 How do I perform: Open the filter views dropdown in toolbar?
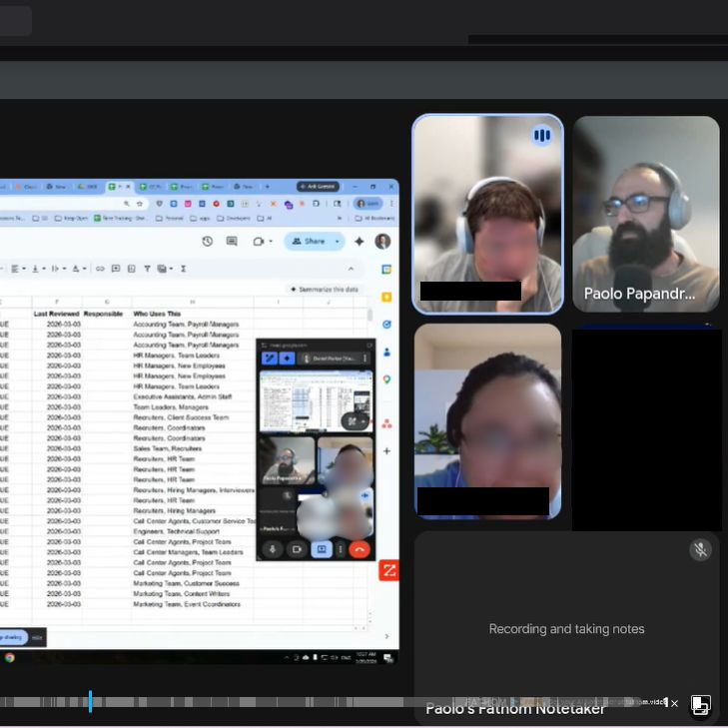(165, 269)
